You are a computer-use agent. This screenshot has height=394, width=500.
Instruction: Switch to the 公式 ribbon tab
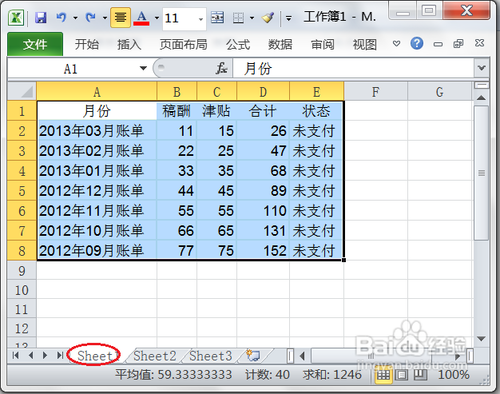point(238,44)
